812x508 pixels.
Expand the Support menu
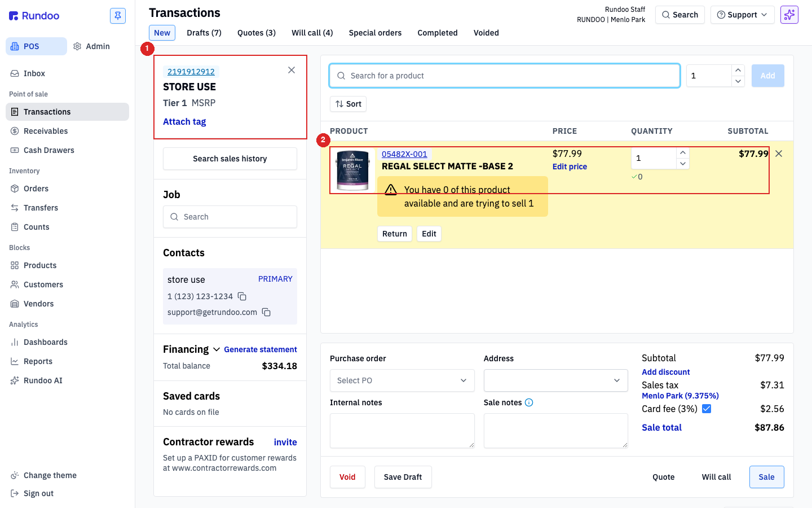tap(742, 15)
